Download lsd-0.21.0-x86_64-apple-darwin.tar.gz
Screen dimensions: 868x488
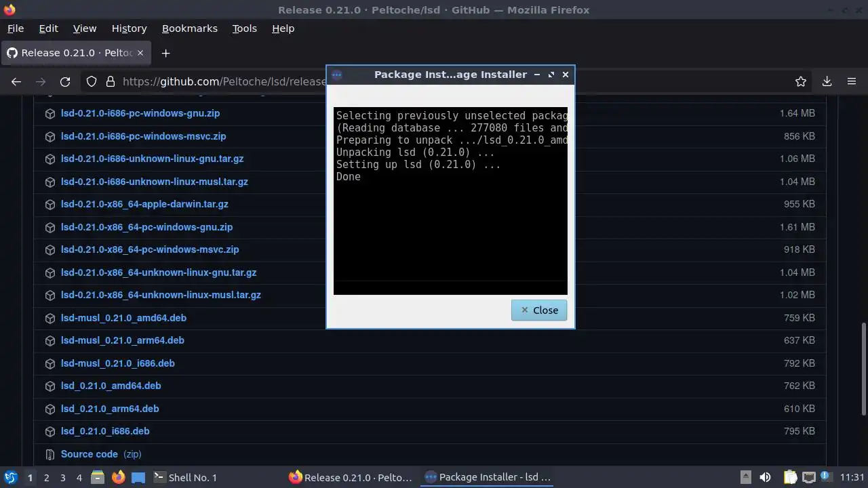click(x=144, y=204)
